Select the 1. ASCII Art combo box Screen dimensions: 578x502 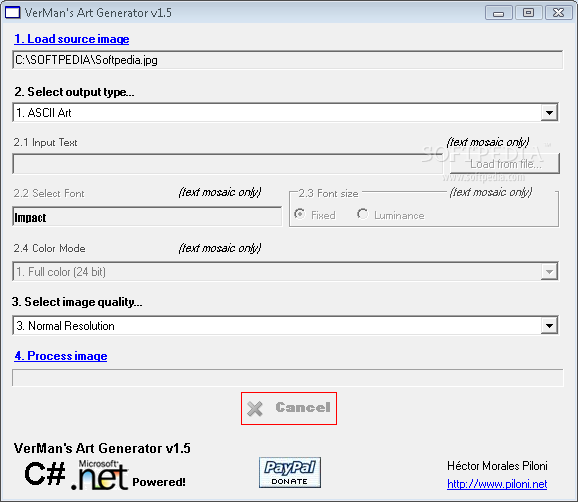tap(285, 113)
